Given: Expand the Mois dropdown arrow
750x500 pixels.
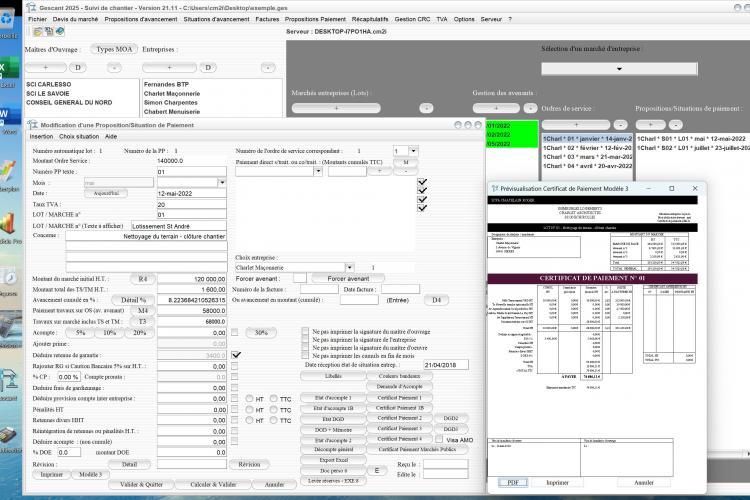Looking at the screenshot, I should click(221, 182).
